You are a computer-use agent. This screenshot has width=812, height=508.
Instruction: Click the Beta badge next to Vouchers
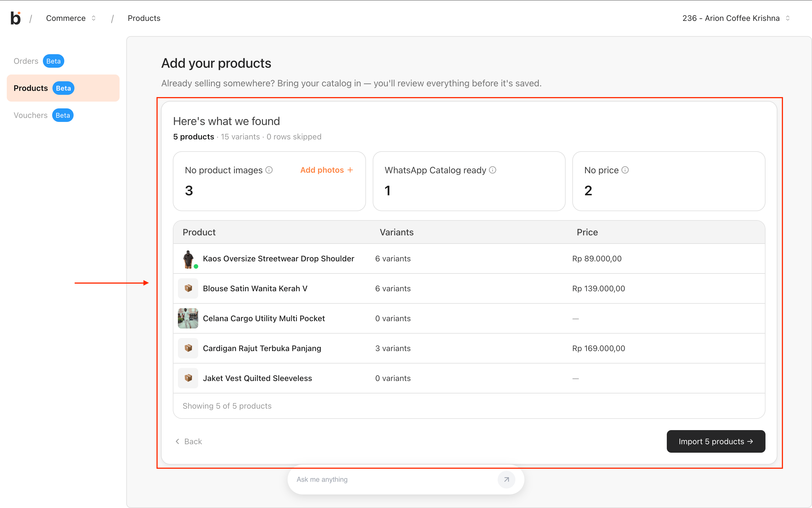pos(63,115)
